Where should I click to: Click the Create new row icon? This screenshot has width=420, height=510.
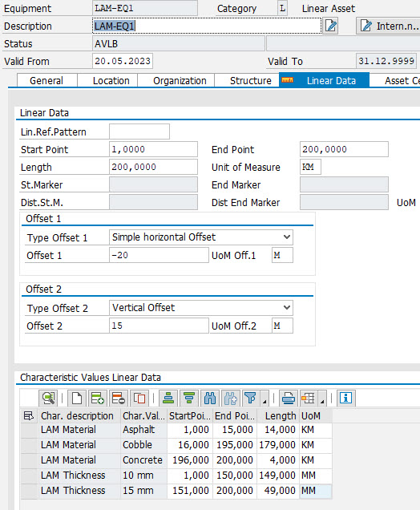77,398
